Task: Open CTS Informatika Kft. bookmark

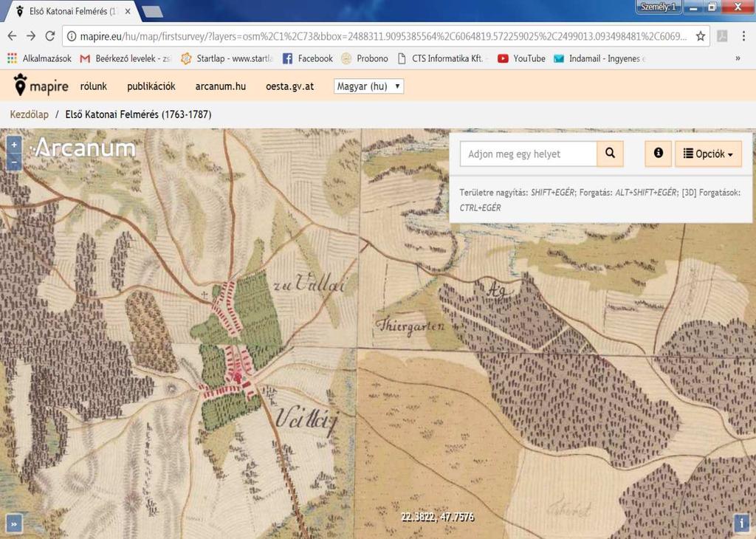Action: (441, 58)
